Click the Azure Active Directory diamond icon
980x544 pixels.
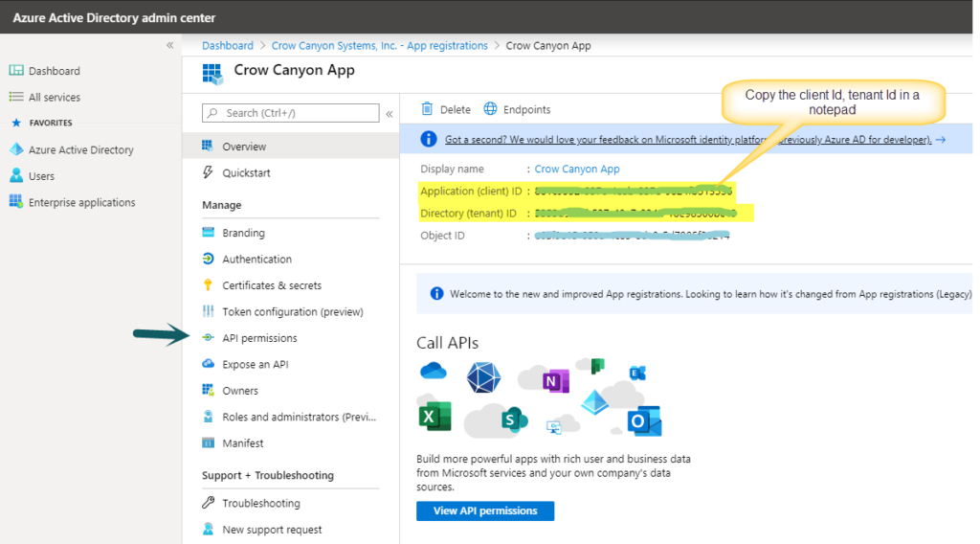pos(16,149)
